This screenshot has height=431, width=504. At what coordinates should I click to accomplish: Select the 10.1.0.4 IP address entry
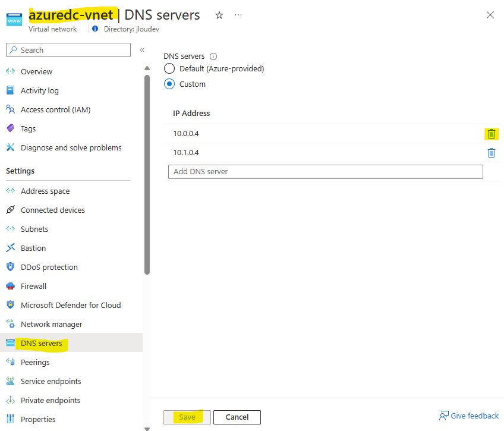pos(186,152)
